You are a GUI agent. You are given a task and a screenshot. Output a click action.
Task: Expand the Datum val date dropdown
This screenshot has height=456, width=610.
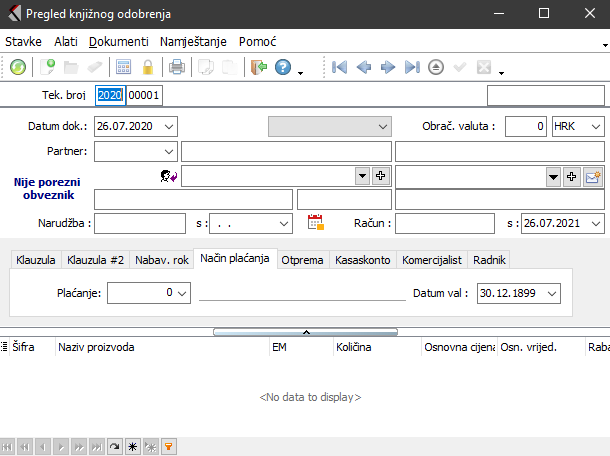click(552, 293)
